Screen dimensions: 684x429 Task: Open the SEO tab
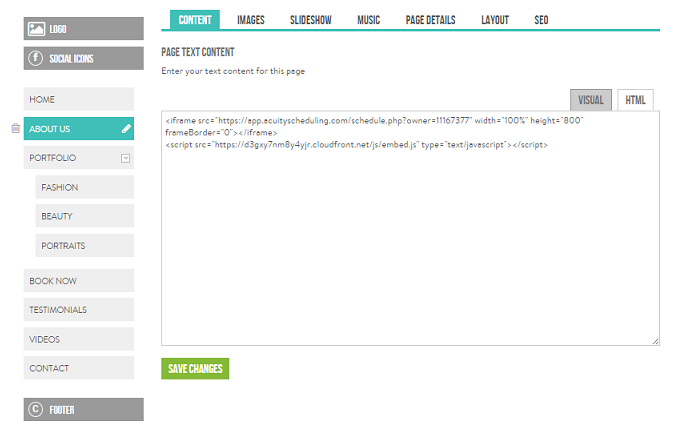click(x=541, y=20)
